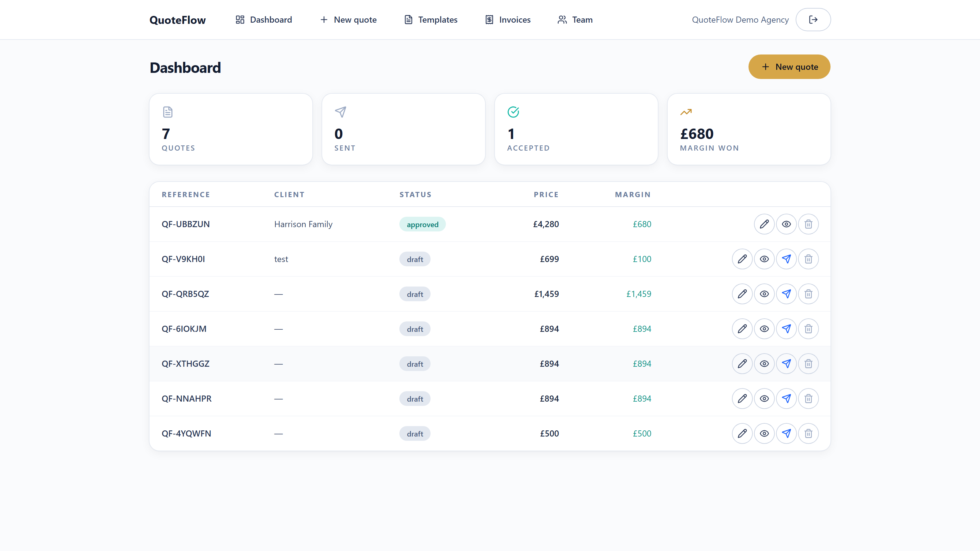Click STATUS column header
The height and width of the screenshot is (551, 980).
click(x=415, y=195)
